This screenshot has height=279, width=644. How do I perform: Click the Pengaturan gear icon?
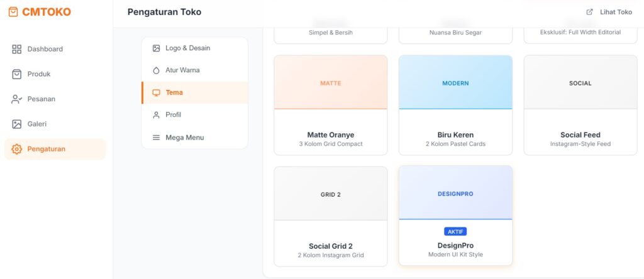[17, 150]
